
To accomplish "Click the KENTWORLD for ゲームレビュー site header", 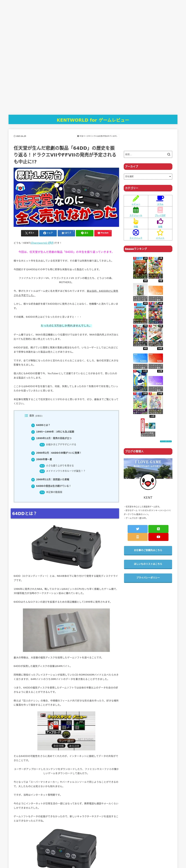I will click(93, 120).
